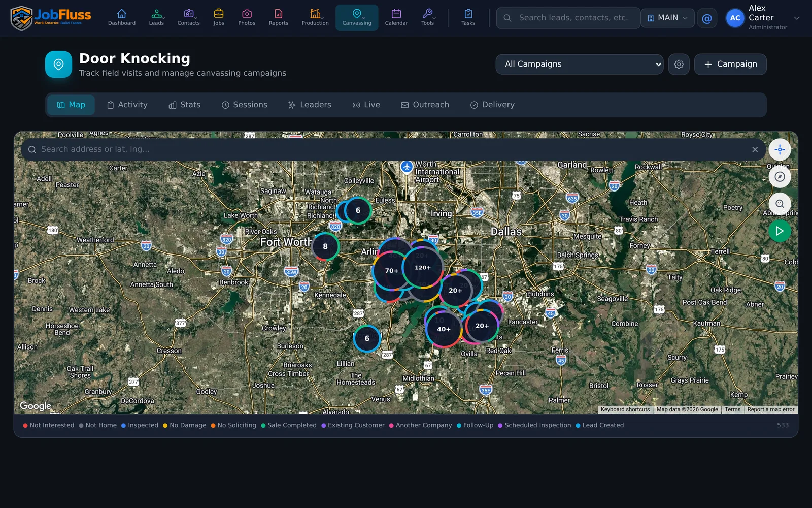This screenshot has width=812, height=508.
Task: Click the compass icon on map
Action: click(x=780, y=177)
